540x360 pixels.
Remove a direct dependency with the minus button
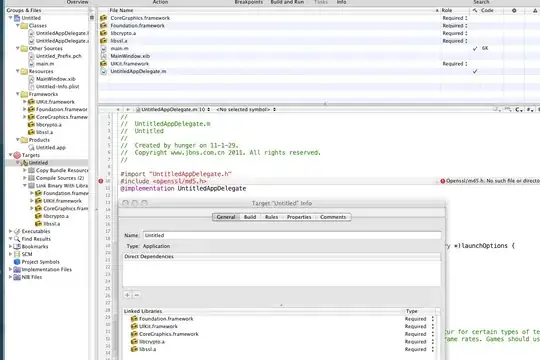(x=137, y=295)
